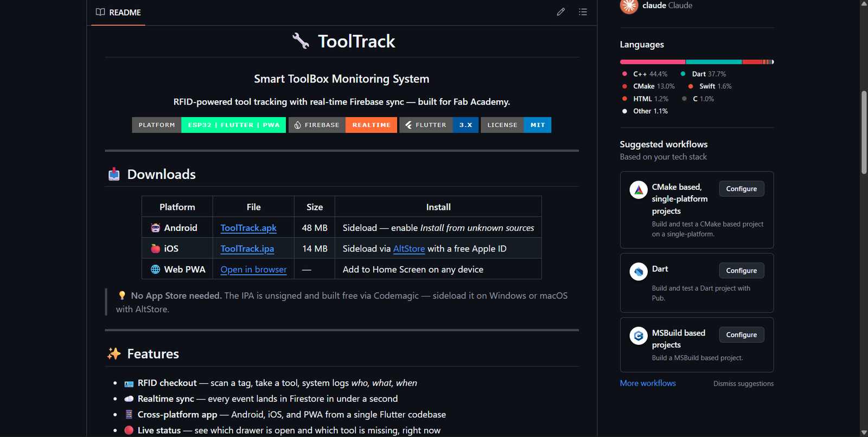Viewport: 868px width, 437px height.
Task: Click the Downloads section heading
Action: (161, 174)
